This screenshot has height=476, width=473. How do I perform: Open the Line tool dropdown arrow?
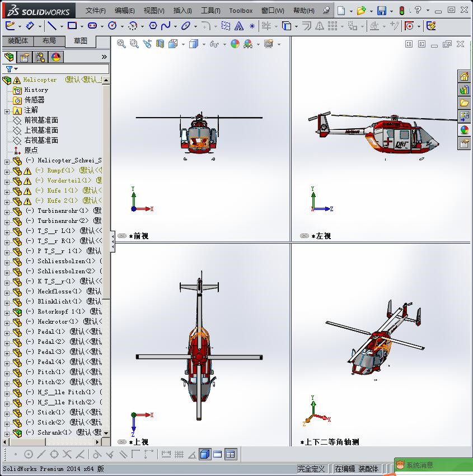pos(61,27)
